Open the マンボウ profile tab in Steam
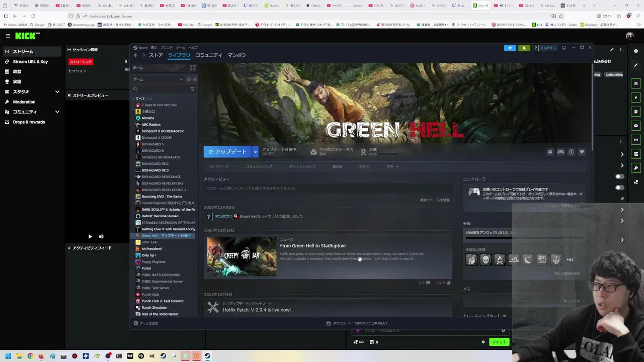This screenshot has height=362, width=644. click(x=236, y=55)
